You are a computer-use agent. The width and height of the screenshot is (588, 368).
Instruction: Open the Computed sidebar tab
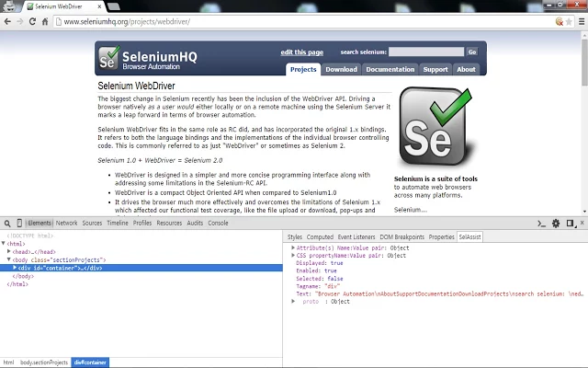pyautogui.click(x=320, y=237)
